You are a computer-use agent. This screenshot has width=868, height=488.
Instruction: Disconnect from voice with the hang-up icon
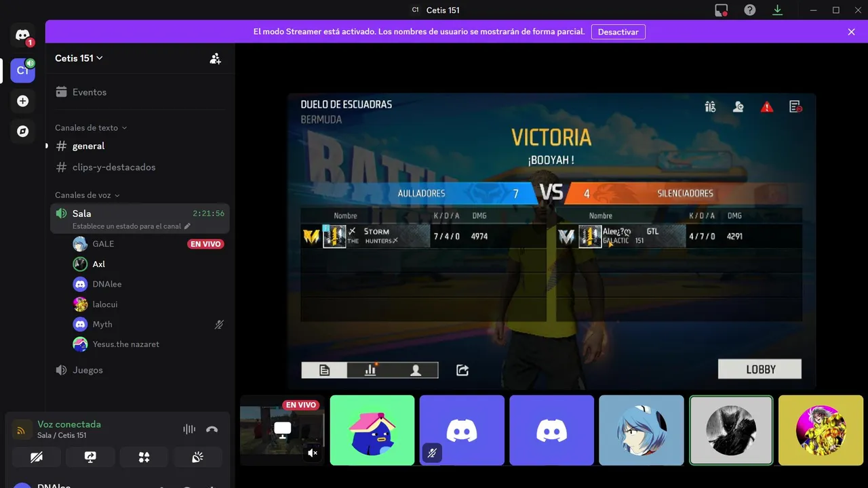(212, 429)
